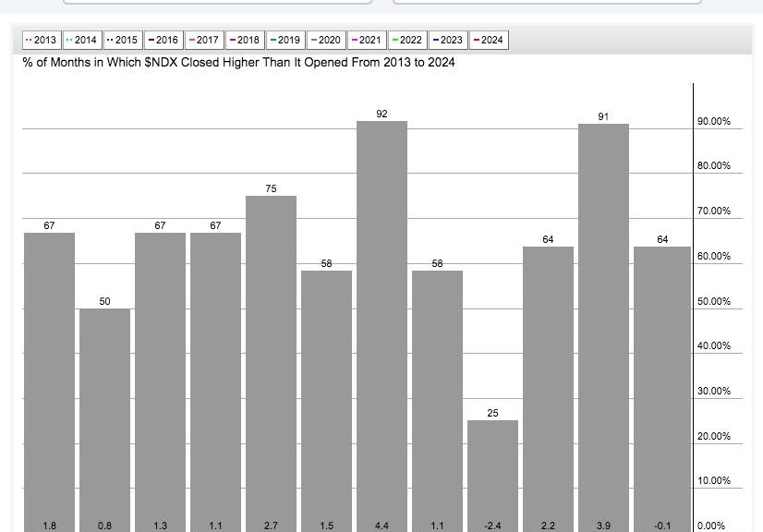Click the value label 50 above bar
763x532 pixels.
[x=104, y=301]
